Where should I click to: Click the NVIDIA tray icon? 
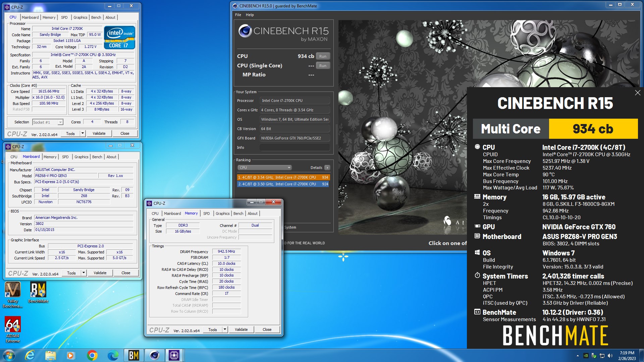pos(586,356)
